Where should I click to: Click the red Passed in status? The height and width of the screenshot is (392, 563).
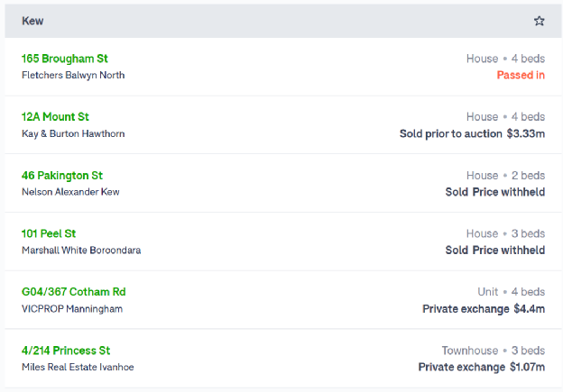point(521,75)
